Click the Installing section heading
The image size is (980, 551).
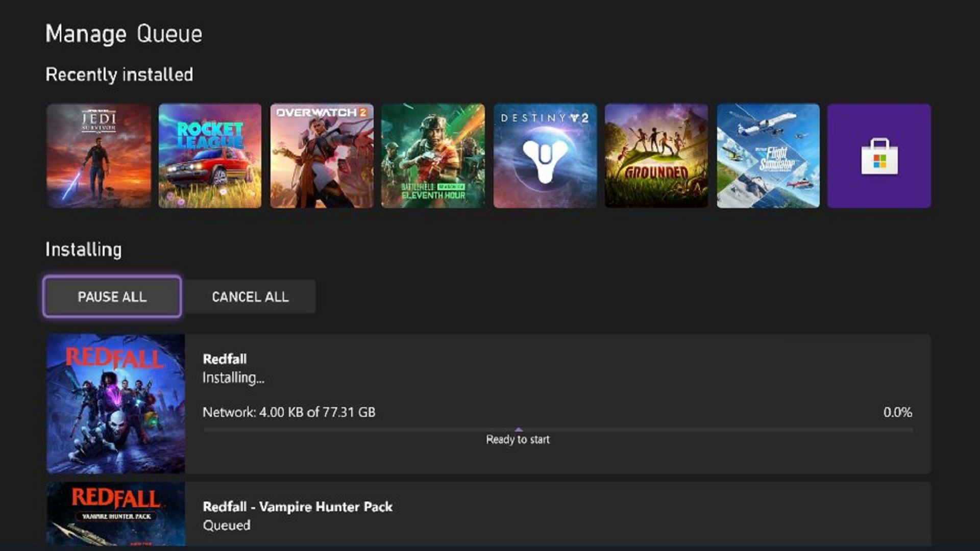(84, 249)
